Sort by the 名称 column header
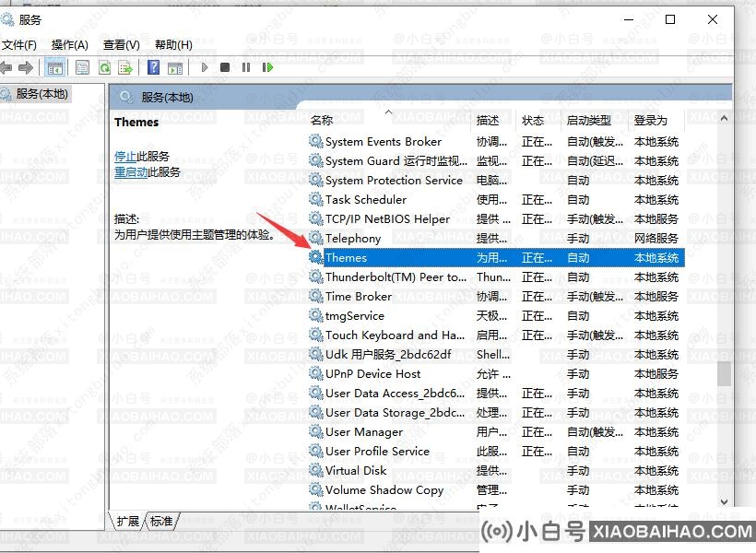This screenshot has width=756, height=553. [387, 120]
